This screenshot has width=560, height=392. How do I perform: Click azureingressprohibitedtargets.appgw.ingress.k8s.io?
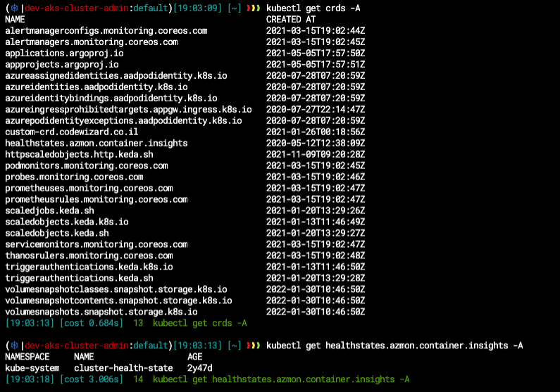point(128,109)
